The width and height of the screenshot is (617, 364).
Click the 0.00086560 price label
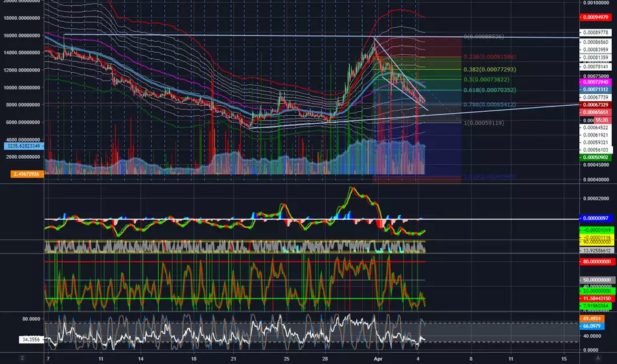pos(596,42)
